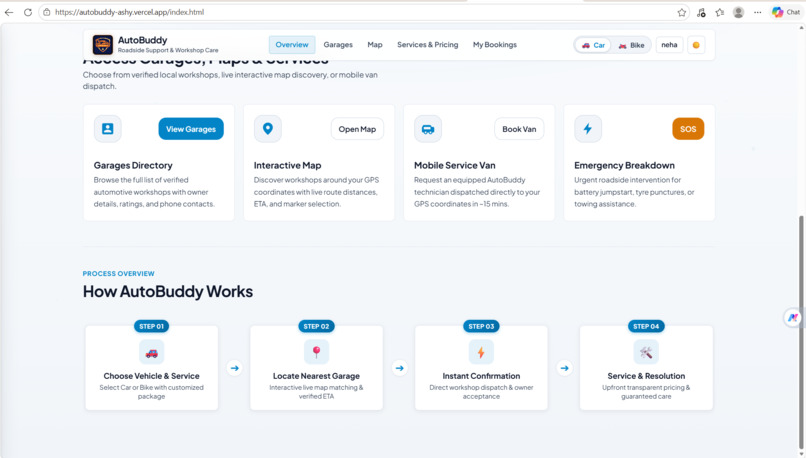
Task: Click the View Garages button
Action: pos(191,129)
